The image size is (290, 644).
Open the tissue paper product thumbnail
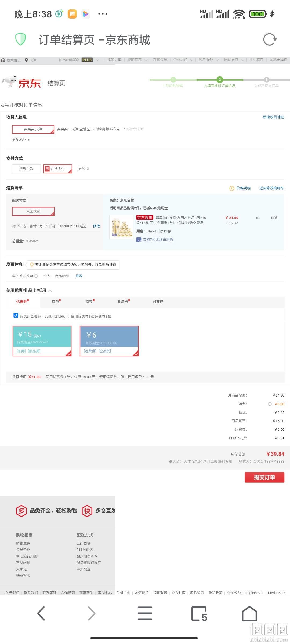(121, 227)
